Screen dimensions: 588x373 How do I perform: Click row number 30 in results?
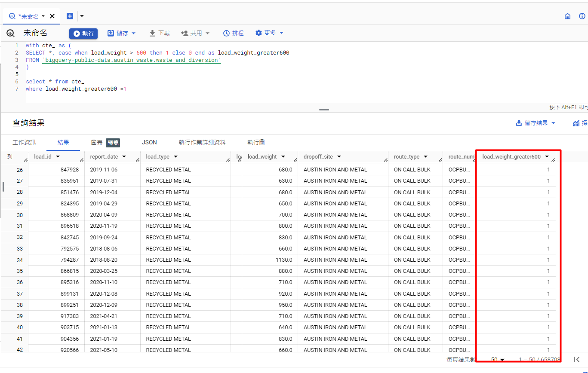(x=20, y=215)
